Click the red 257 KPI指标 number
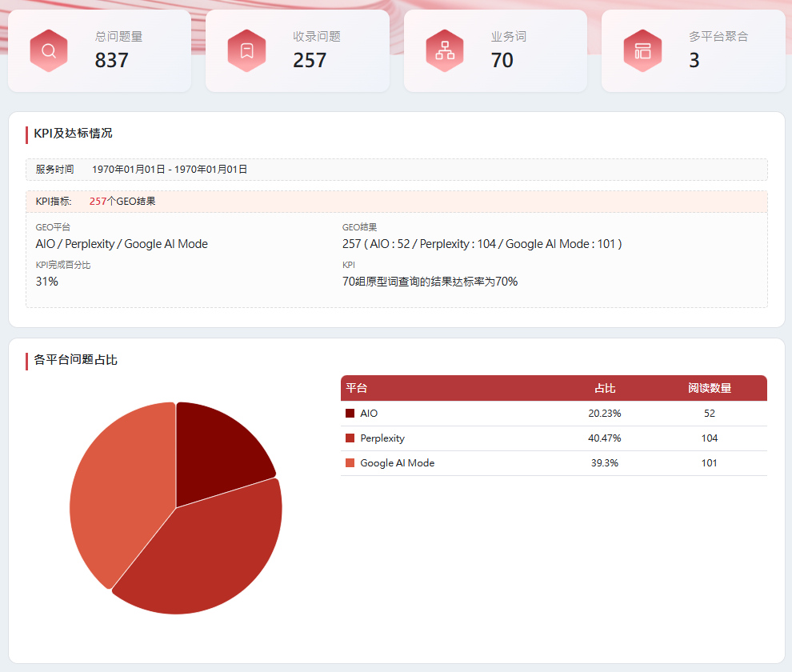This screenshot has width=792, height=672. 98,202
